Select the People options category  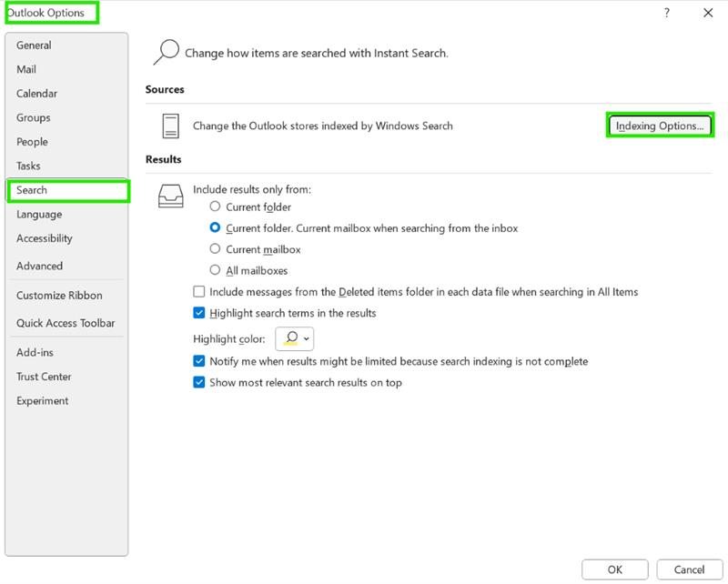point(66,142)
